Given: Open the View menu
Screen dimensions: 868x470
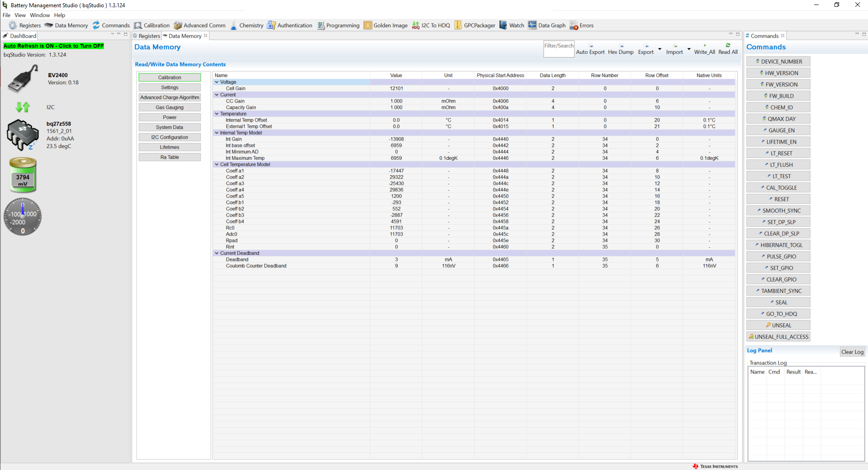Looking at the screenshot, I should coord(20,15).
